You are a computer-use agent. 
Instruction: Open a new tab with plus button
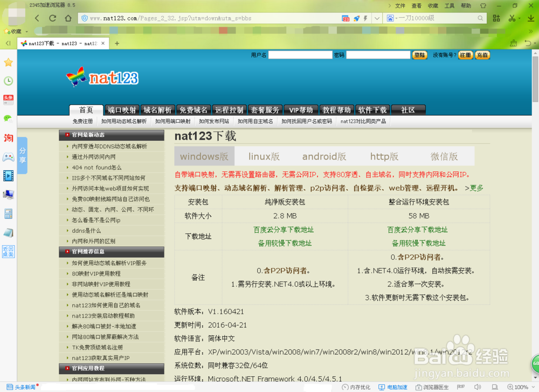point(117,43)
